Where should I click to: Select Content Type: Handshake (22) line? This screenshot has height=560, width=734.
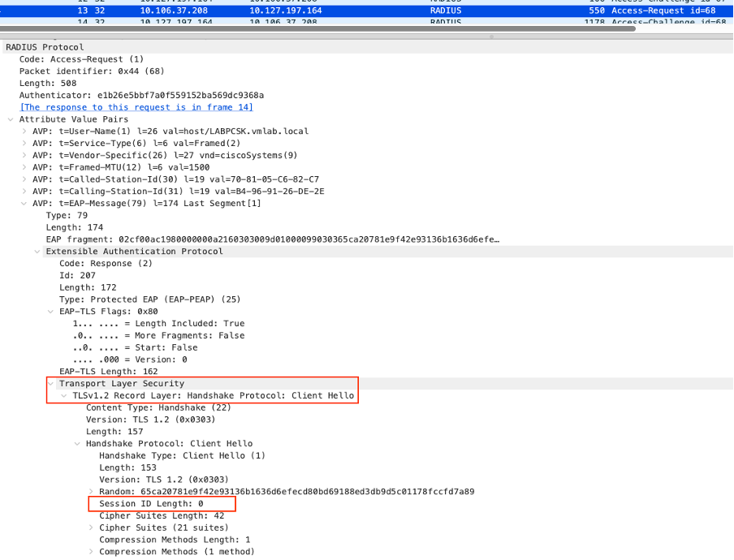(158, 407)
